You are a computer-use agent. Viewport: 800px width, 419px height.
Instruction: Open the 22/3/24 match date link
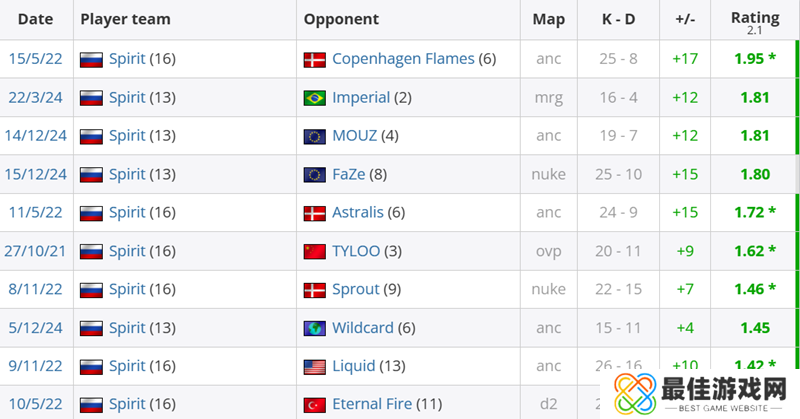pyautogui.click(x=35, y=98)
